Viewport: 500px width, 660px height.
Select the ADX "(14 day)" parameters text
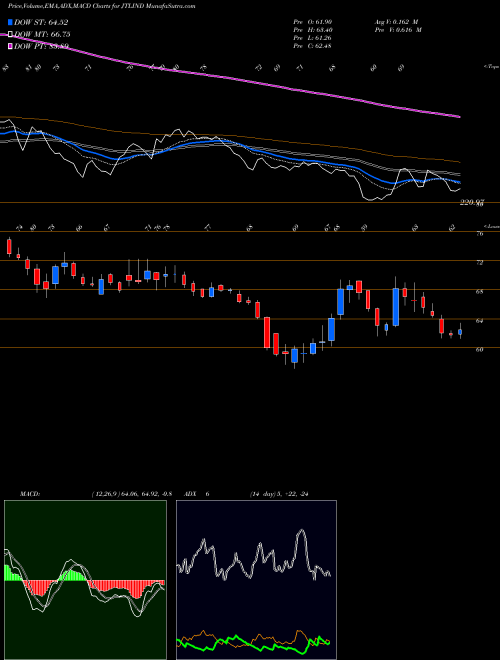click(265, 494)
